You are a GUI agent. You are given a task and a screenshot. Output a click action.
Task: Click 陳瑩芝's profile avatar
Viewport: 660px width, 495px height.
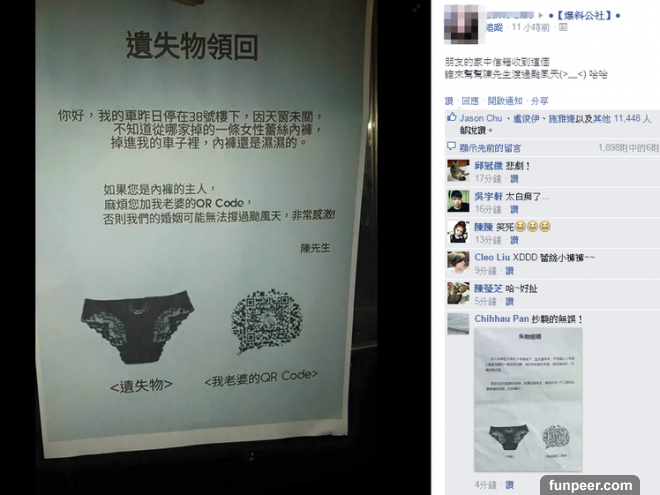[x=458, y=293]
